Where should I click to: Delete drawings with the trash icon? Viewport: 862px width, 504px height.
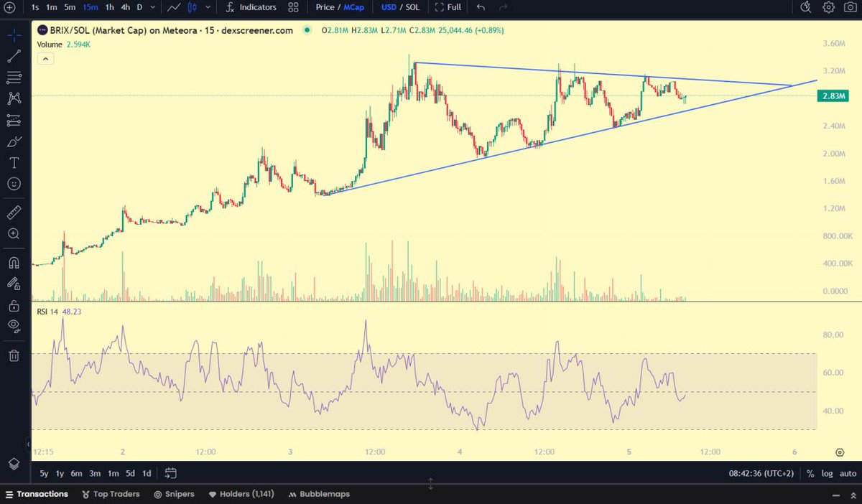pyautogui.click(x=14, y=355)
